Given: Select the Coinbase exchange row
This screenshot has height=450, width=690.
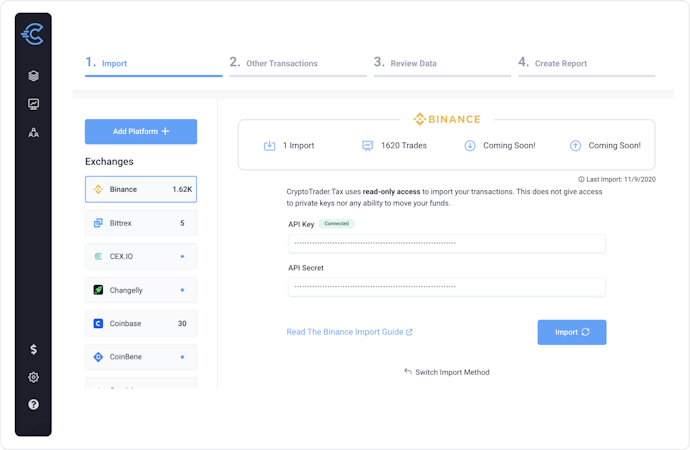Looking at the screenshot, I should pos(141,323).
